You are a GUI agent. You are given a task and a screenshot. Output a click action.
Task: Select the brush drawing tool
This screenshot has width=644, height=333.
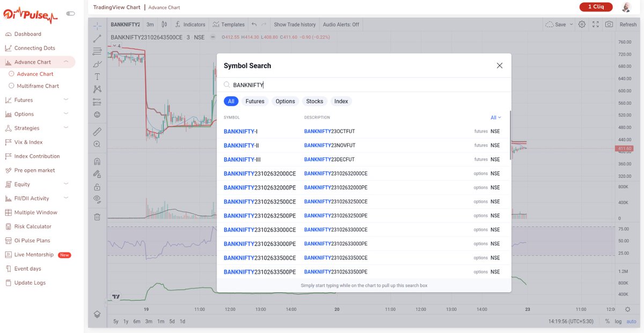tap(97, 64)
